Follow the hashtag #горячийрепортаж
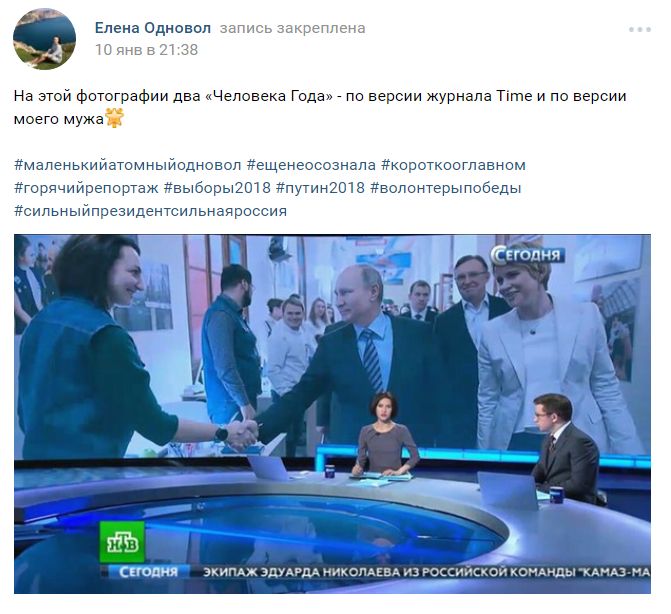The width and height of the screenshot is (671, 614). (x=86, y=188)
